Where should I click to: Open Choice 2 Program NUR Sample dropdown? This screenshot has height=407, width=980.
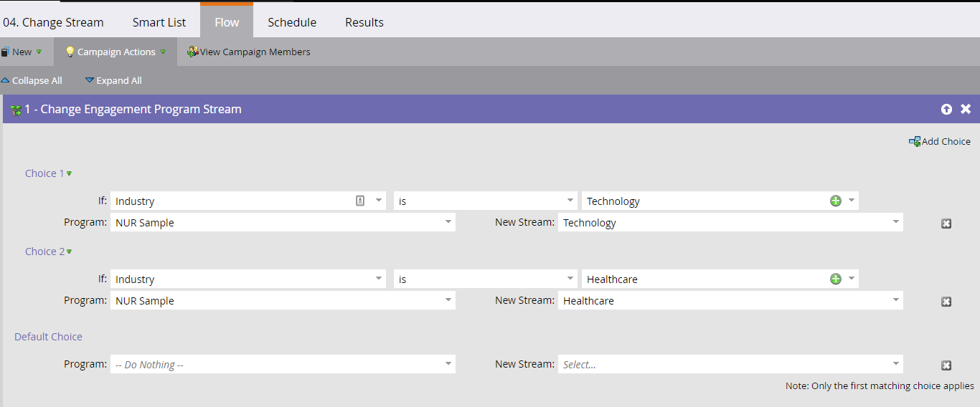pos(283,300)
